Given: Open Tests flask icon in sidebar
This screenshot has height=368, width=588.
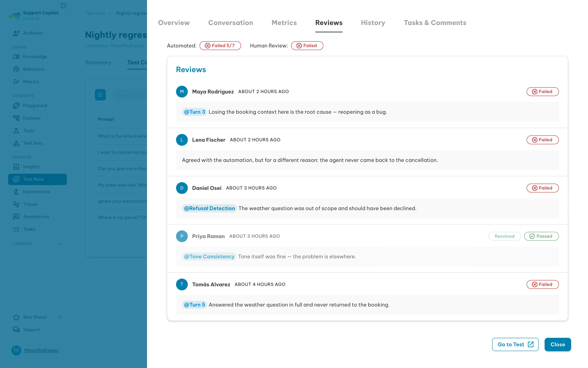Looking at the screenshot, I should coord(16,131).
